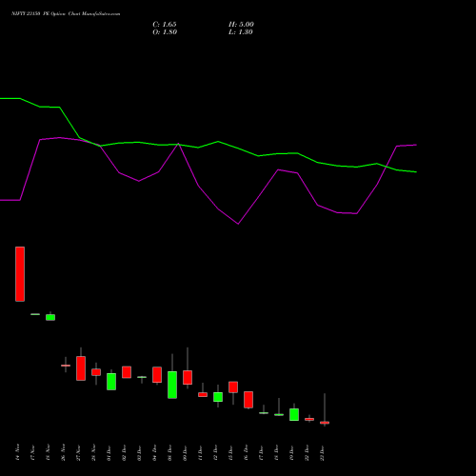Image resolution: width=476 pixels, height=476 pixels.
Task: Click the 17 Nov date label
Action: [x=32, y=452]
